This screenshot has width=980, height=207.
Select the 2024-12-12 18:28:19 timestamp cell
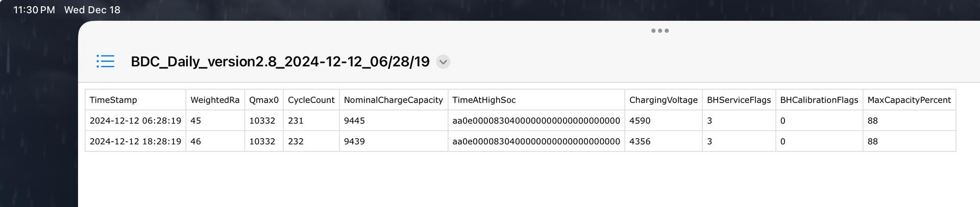(x=135, y=141)
